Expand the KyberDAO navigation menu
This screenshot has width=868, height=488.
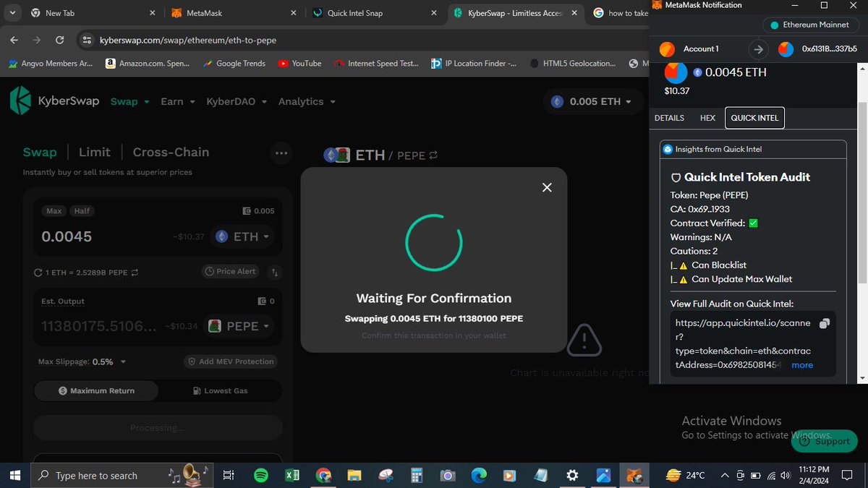coord(237,101)
